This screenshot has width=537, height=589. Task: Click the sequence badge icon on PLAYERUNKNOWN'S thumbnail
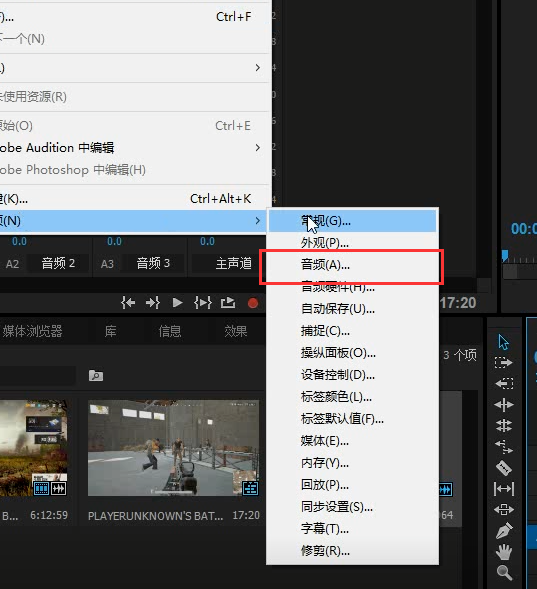click(250, 488)
